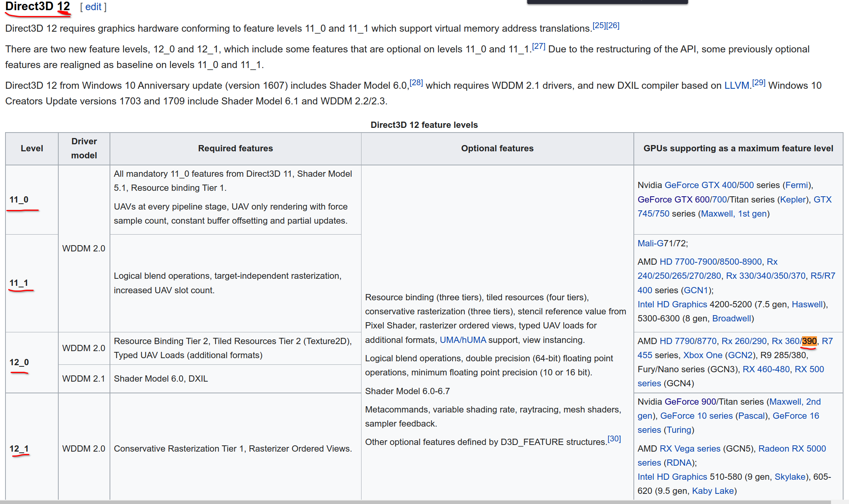The height and width of the screenshot is (504, 849).
Task: Follow the Turing link
Action: [x=679, y=430]
